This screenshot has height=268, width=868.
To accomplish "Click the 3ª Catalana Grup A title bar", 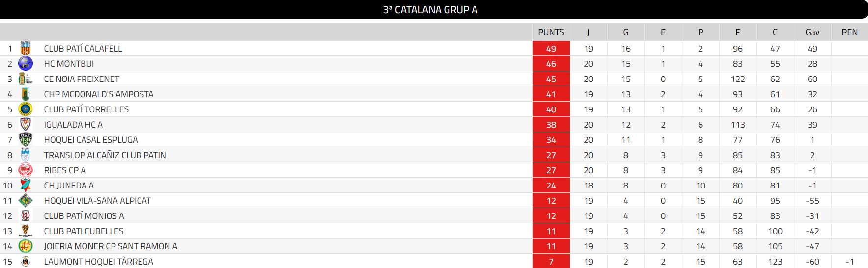I will click(x=430, y=9).
